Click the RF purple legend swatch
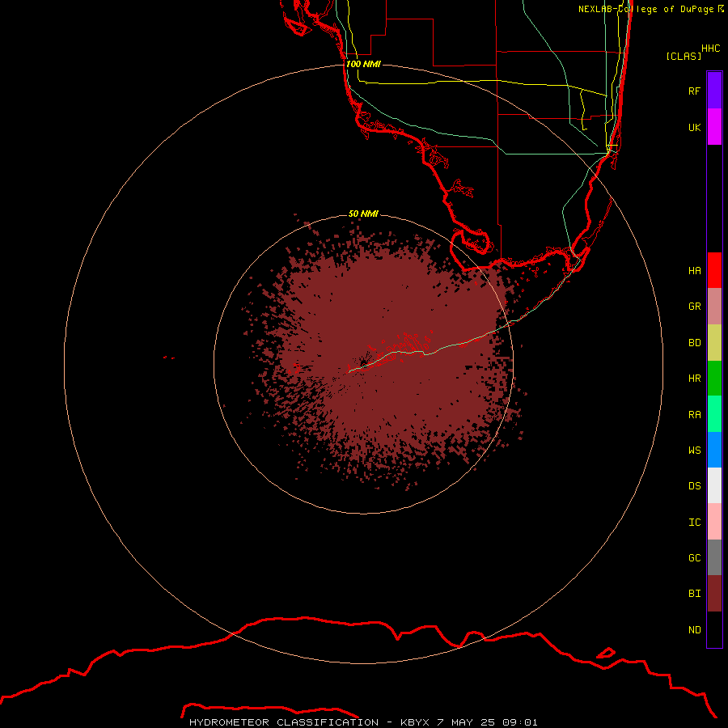Viewport: 728px width, 728px height. coord(714,91)
